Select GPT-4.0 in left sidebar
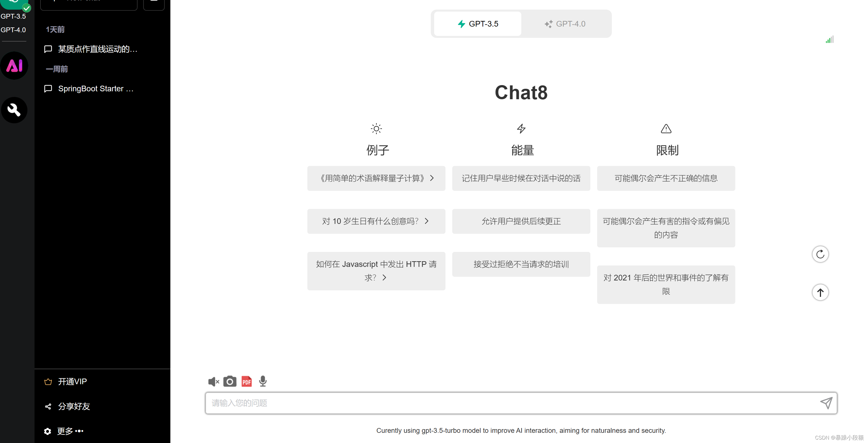 13,30
